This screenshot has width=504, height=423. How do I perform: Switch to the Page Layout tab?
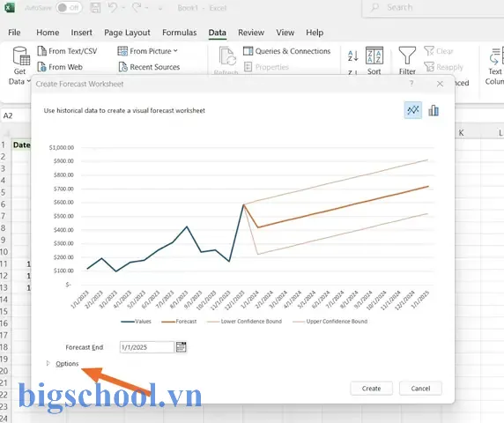[x=127, y=33]
